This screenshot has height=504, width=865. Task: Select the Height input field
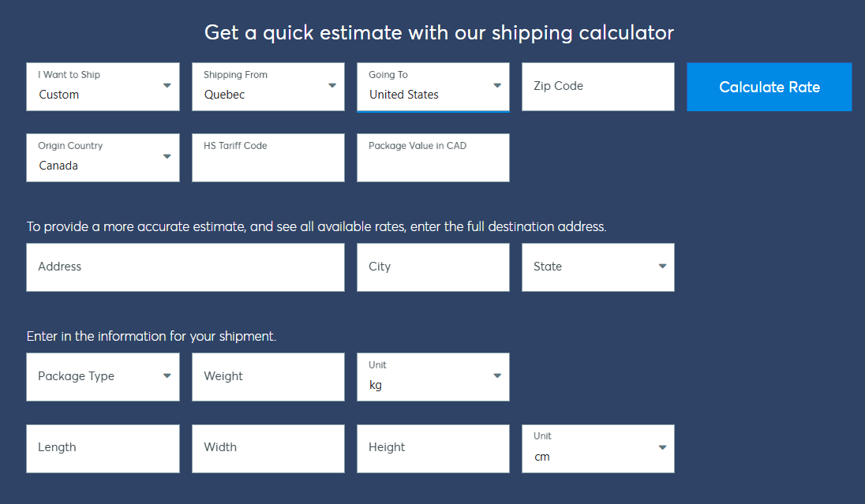click(x=432, y=449)
